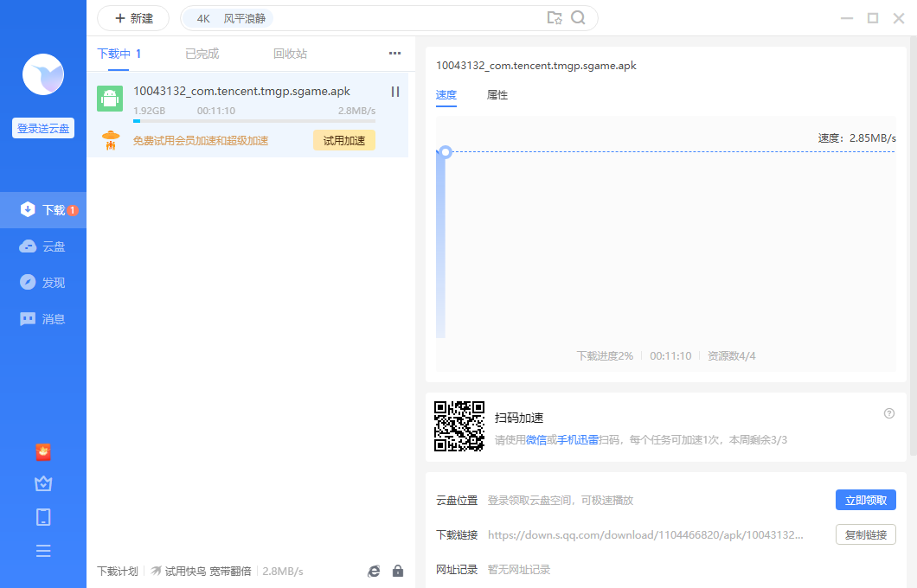
Task: Click the search magnifier icon
Action: tap(578, 17)
